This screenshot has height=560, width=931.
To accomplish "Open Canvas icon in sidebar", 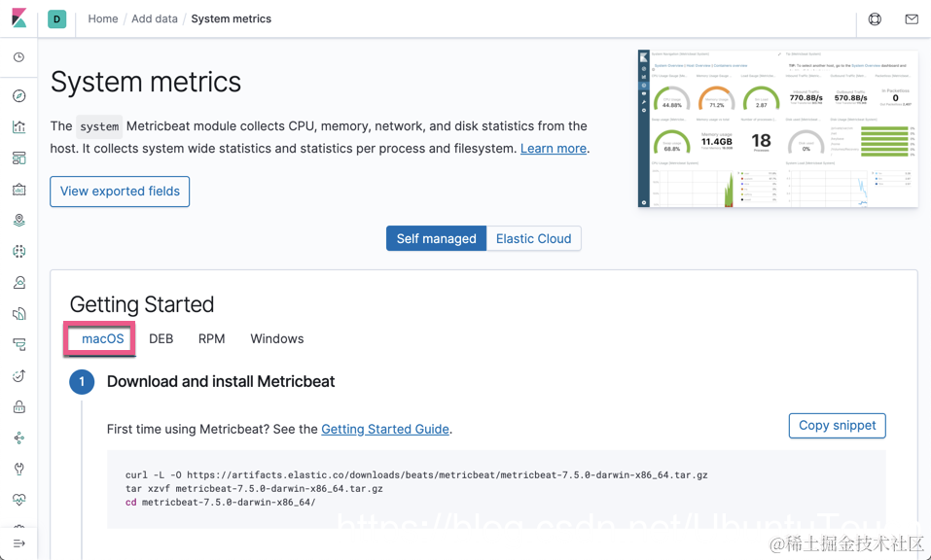I will 19,190.
